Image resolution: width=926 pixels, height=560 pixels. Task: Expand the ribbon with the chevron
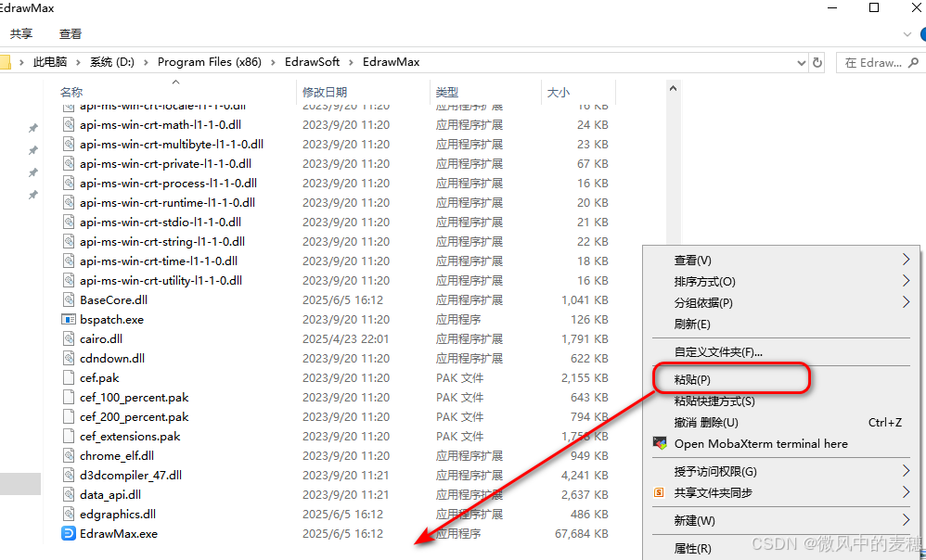pos(907,34)
